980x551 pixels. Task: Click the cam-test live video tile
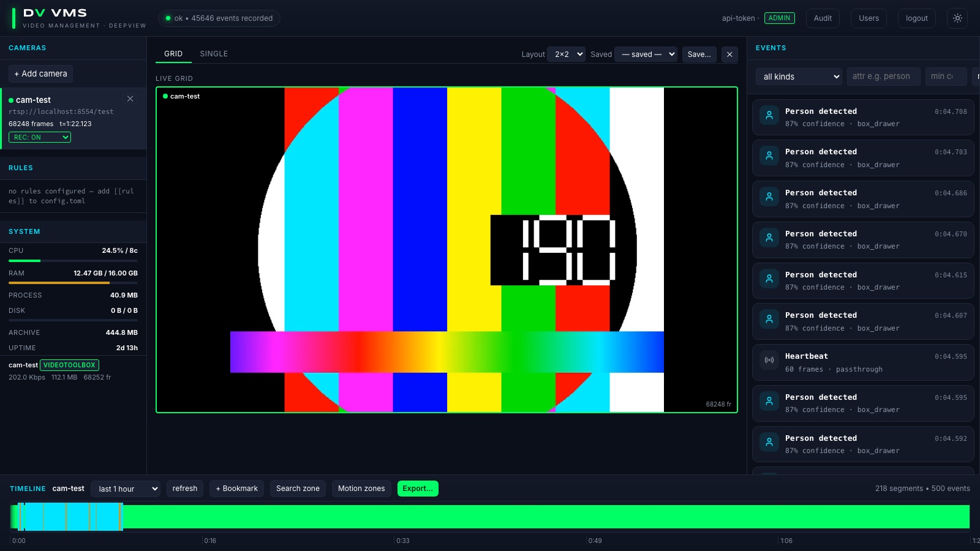(447, 250)
